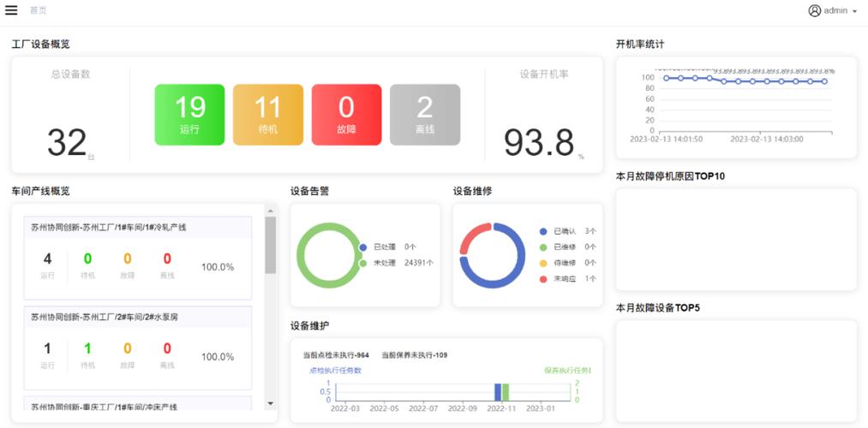Click the orange 待机 status card showing 11
Viewport: 868px width, 428px height.
click(268, 115)
